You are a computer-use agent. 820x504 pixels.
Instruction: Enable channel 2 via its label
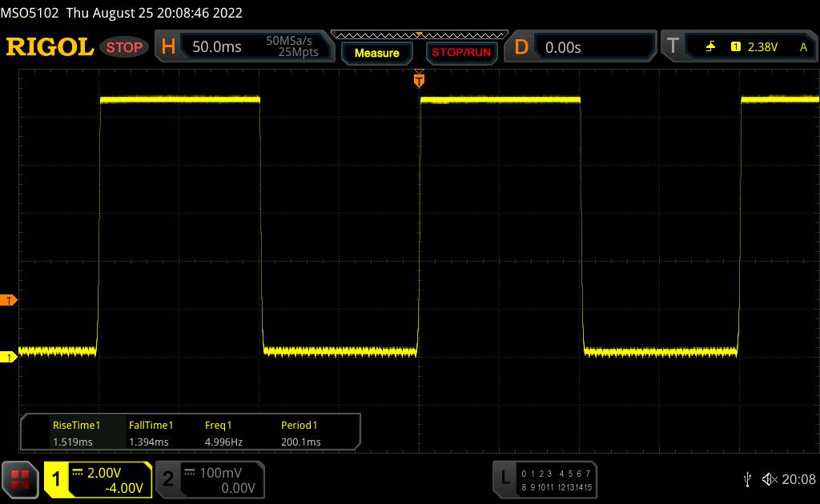(168, 479)
